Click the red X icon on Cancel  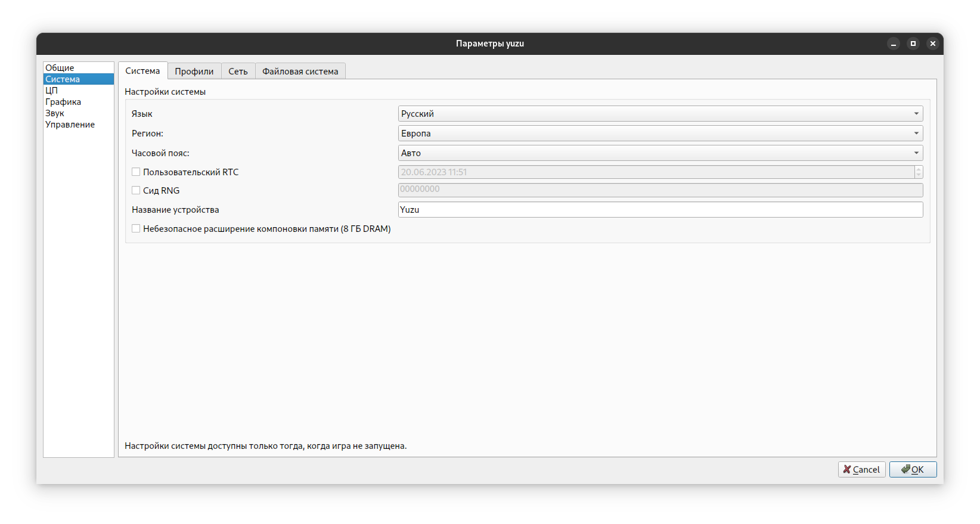(846, 470)
